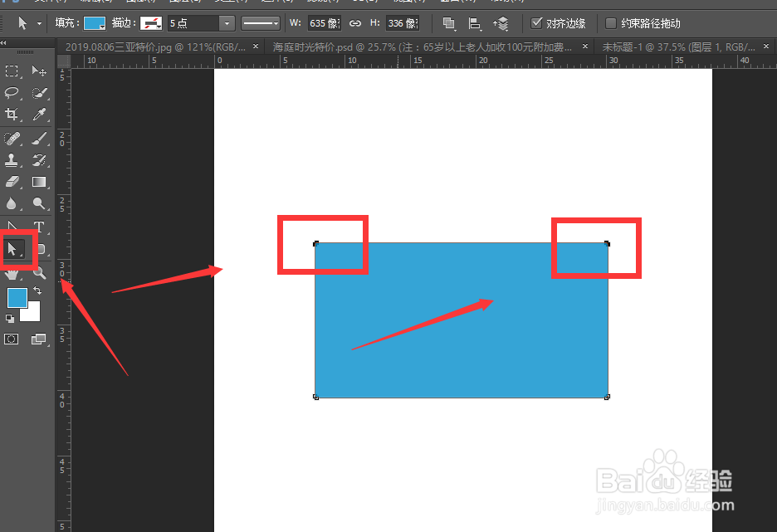777x532 pixels.
Task: Select the History Brush tool
Action: [x=39, y=160]
